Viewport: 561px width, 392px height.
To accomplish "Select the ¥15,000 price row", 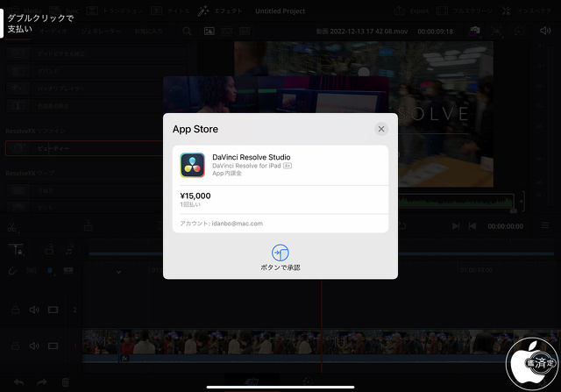I will [x=280, y=199].
